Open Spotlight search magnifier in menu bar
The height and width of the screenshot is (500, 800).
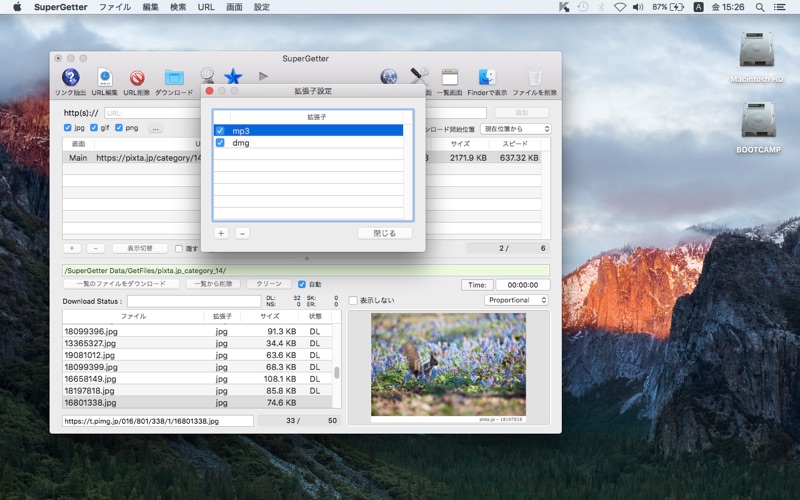coord(760,7)
